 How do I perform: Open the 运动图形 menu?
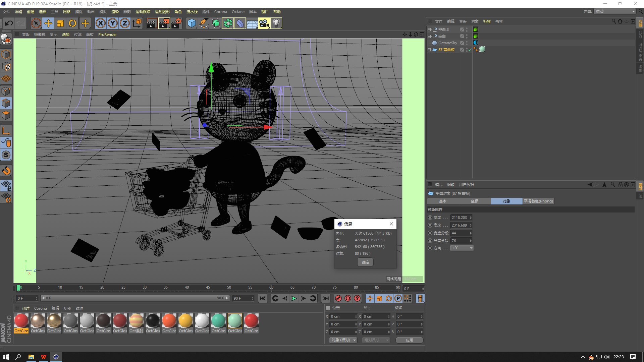(162, 12)
